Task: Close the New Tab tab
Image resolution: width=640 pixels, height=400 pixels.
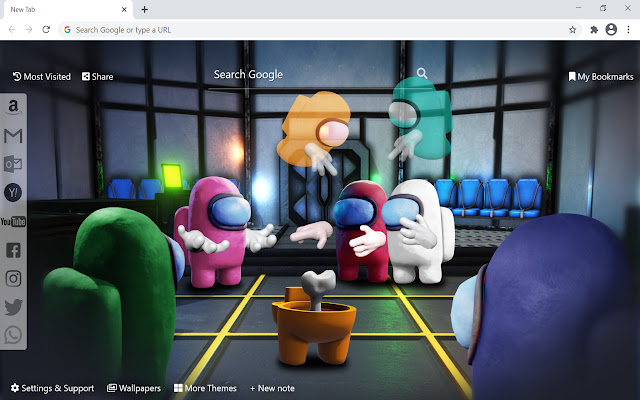Action: coord(124,9)
